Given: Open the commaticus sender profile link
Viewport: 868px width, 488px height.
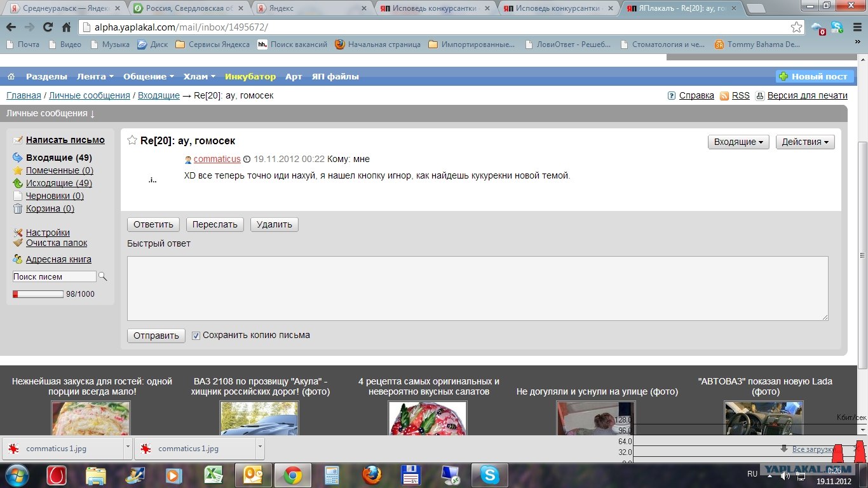Looking at the screenshot, I should [217, 159].
